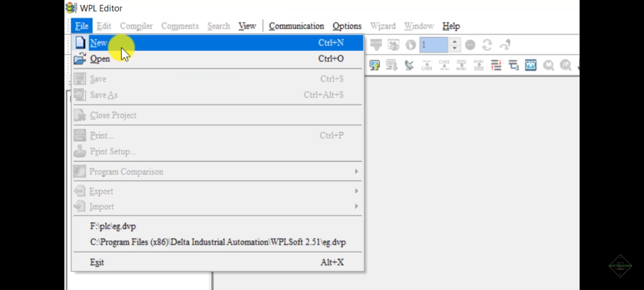Click Exit at the menu bottom
The width and height of the screenshot is (644, 290).
97,262
